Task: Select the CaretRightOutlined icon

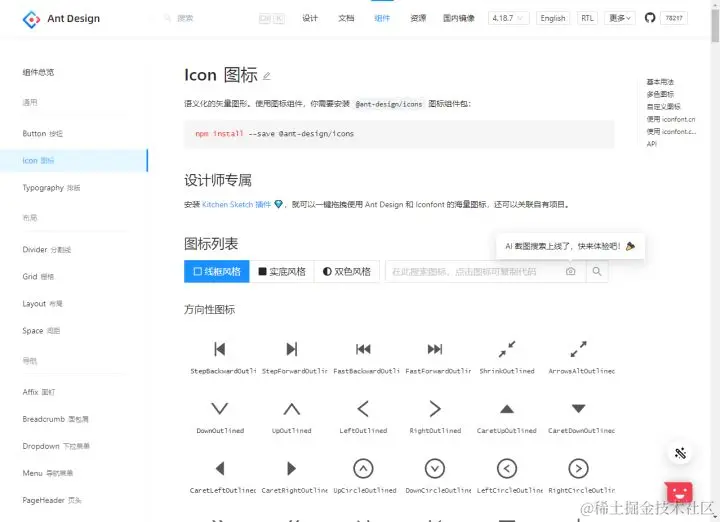Action: pos(291,469)
